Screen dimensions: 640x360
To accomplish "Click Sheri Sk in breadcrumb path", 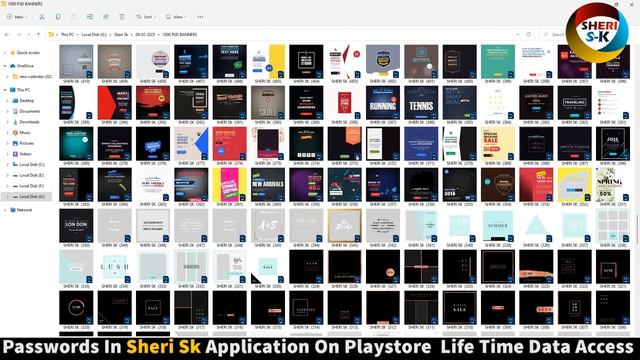I will 121,35.
